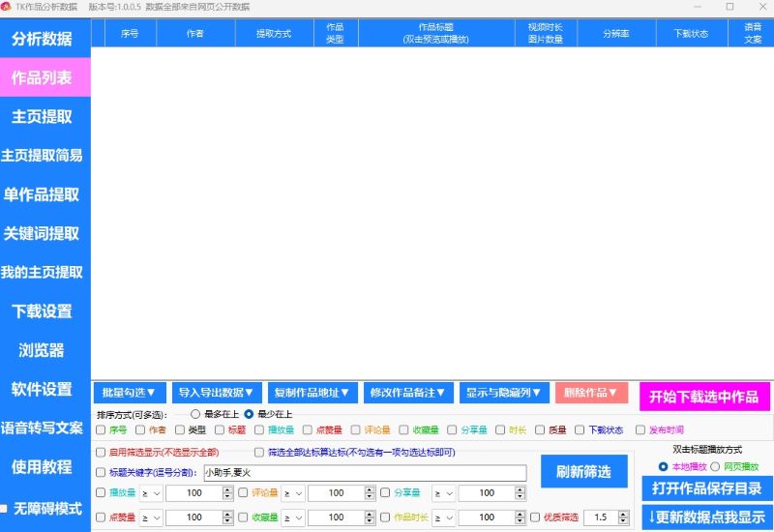Open the ≥ comparator dropdown beside 评论量 filter
Viewport: 774px width, 532px height.
point(293,493)
